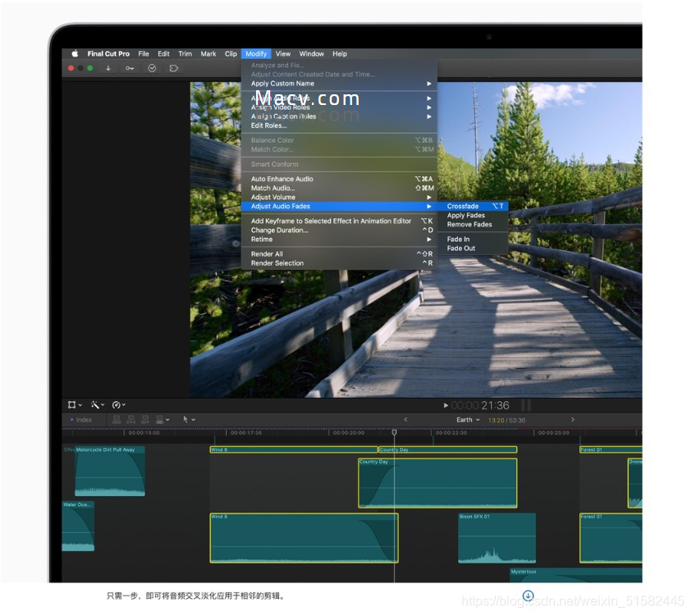Viewport: 692px width, 616px height.
Task: Expand Assign Video Roles submenu
Action: click(x=339, y=107)
